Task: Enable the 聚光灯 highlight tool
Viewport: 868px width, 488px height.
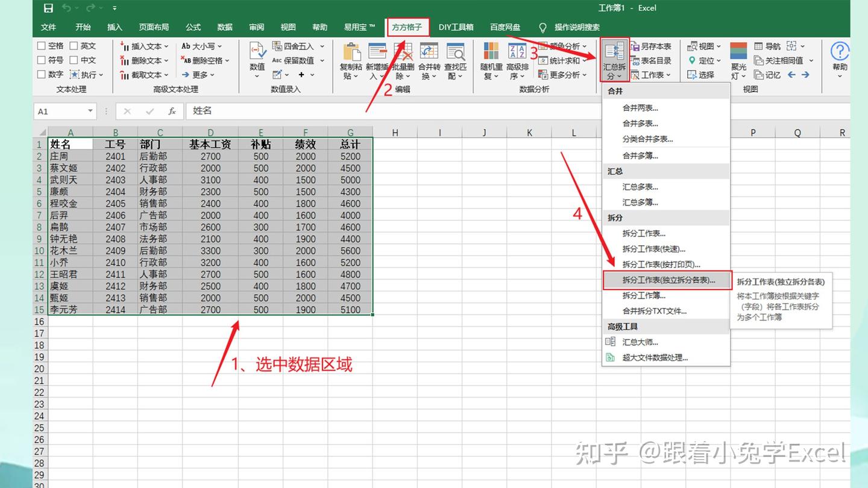Action: click(738, 60)
